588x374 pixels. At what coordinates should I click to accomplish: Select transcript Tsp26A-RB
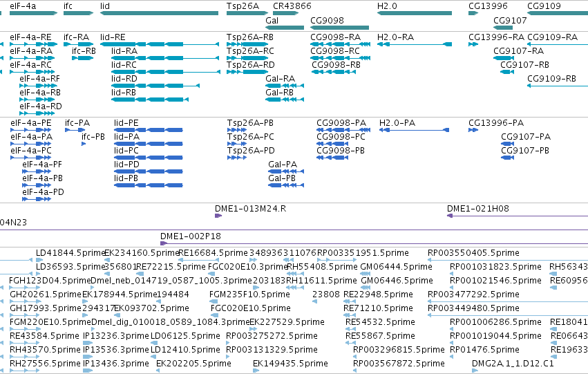pyautogui.click(x=247, y=44)
